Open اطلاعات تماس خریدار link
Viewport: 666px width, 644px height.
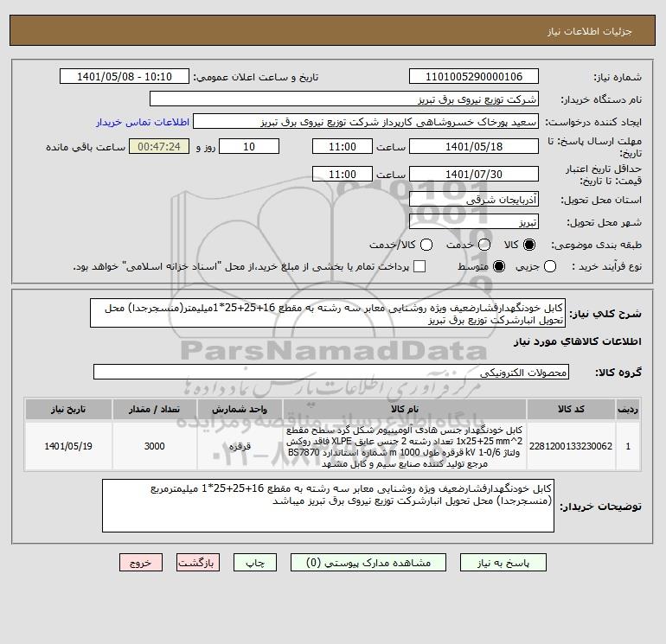point(143,122)
